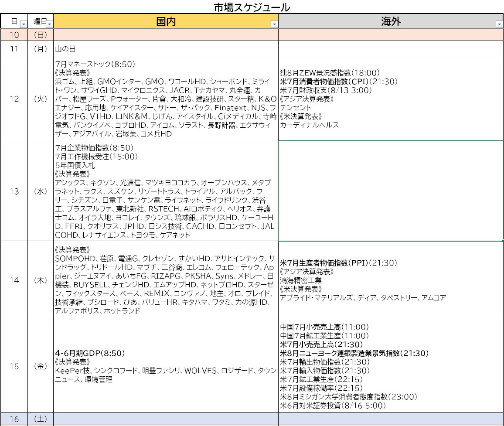Screen dimensions: 504x426
Task: Click 米7月消費者物価指数(CPI)(21:30) entry
Action: 339,82
